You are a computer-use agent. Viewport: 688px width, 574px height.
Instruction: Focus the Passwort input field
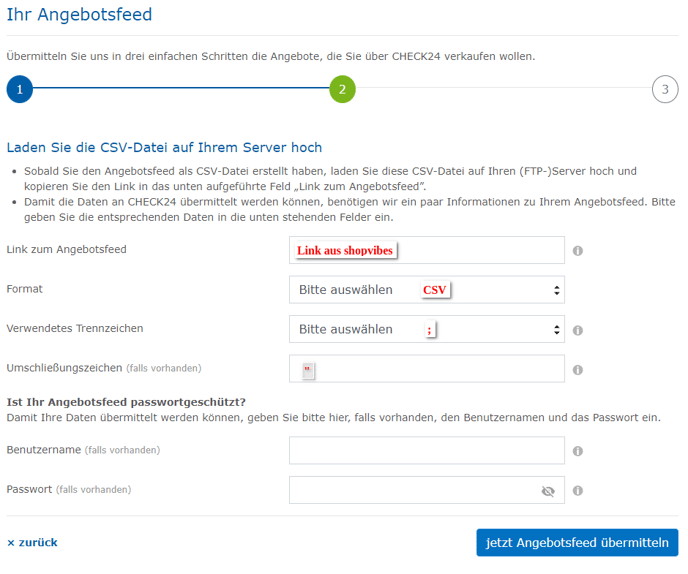pos(410,491)
